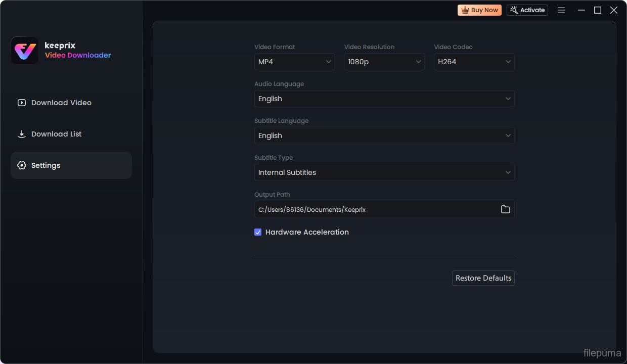This screenshot has width=627, height=364.
Task: Click the Keeprix logo icon
Action: (25, 51)
